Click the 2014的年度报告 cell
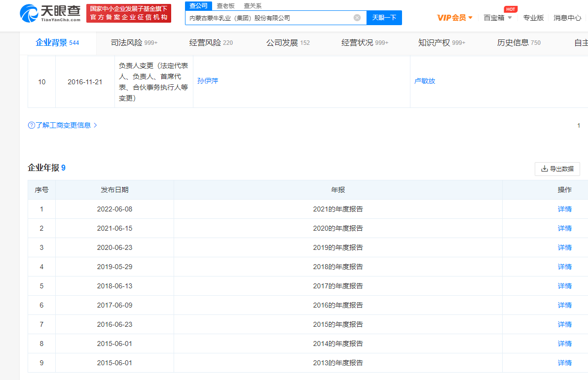Image resolution: width=588 pixels, height=380 pixels. point(338,344)
